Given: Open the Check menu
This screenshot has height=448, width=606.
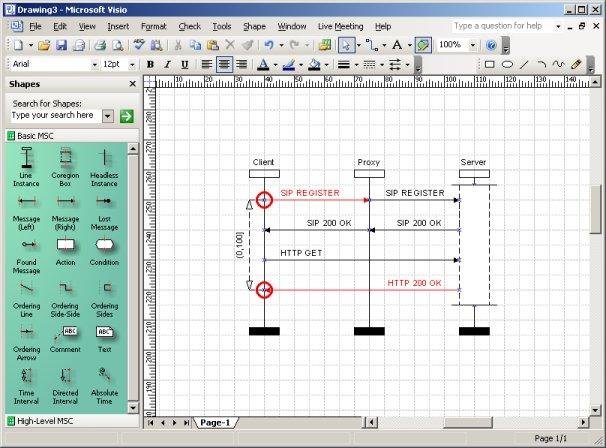Looking at the screenshot, I should pos(189,26).
